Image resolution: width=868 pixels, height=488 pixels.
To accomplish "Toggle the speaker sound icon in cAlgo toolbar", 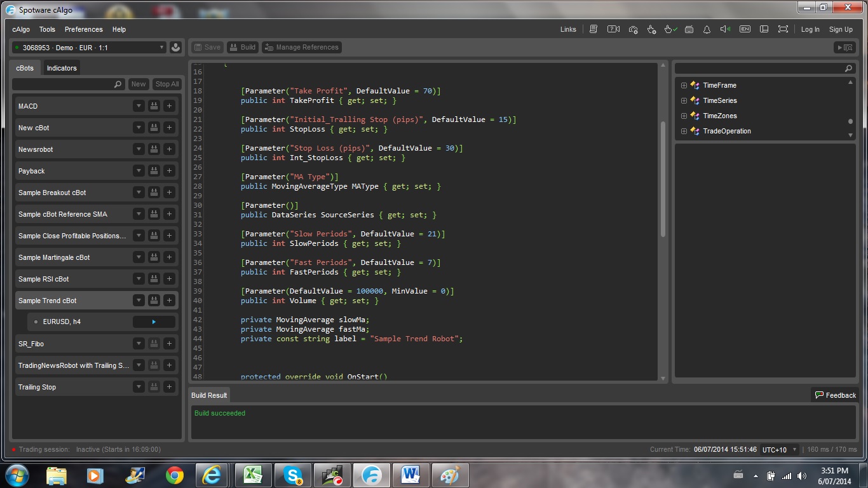I will [726, 29].
